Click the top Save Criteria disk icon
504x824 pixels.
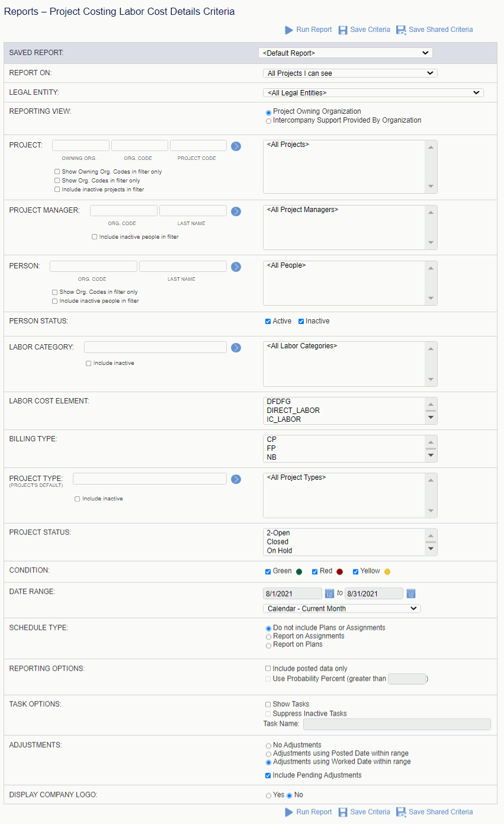click(x=343, y=30)
